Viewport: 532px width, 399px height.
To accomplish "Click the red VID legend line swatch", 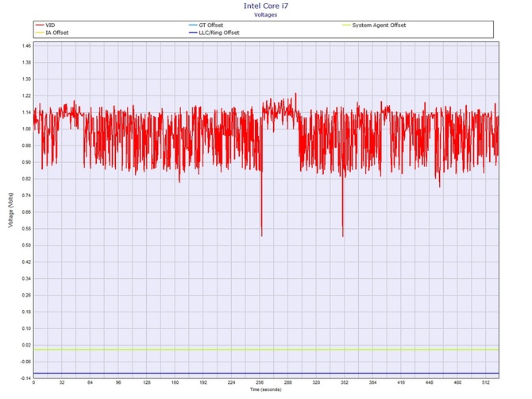I will [x=40, y=25].
